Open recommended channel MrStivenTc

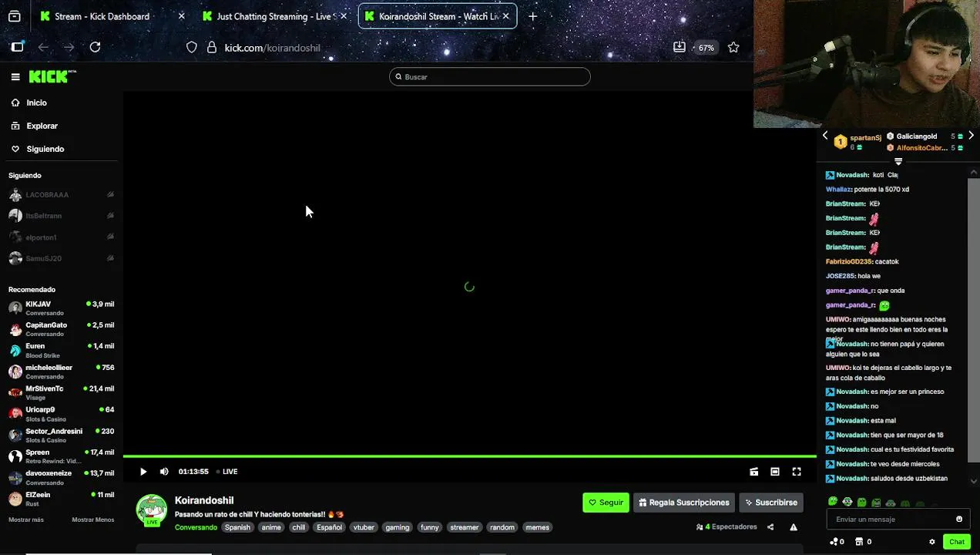62,393
